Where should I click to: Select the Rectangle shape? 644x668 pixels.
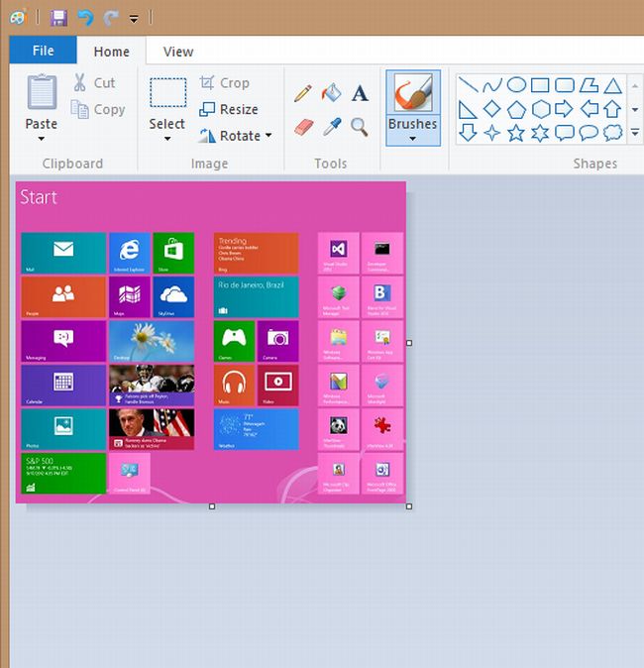pos(540,85)
